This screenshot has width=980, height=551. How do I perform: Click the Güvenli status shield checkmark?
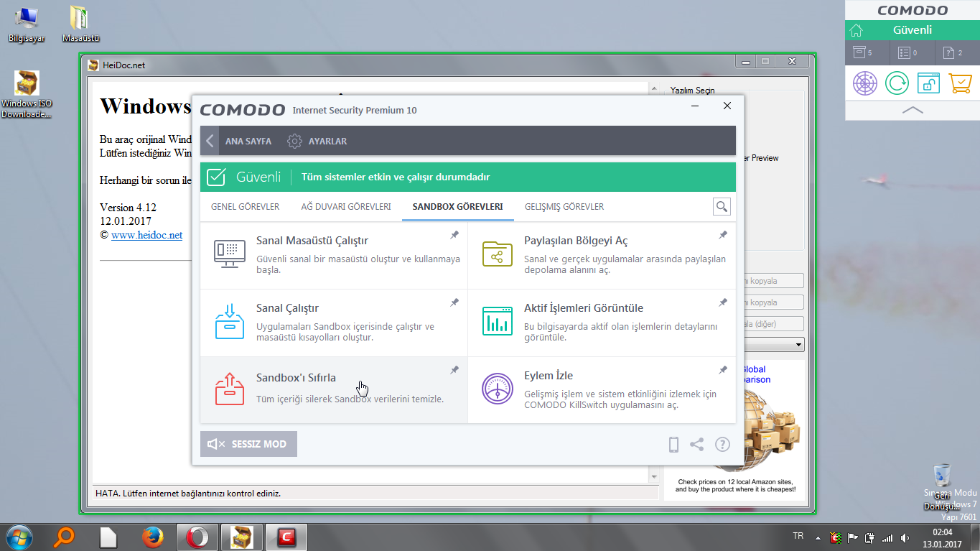(217, 177)
